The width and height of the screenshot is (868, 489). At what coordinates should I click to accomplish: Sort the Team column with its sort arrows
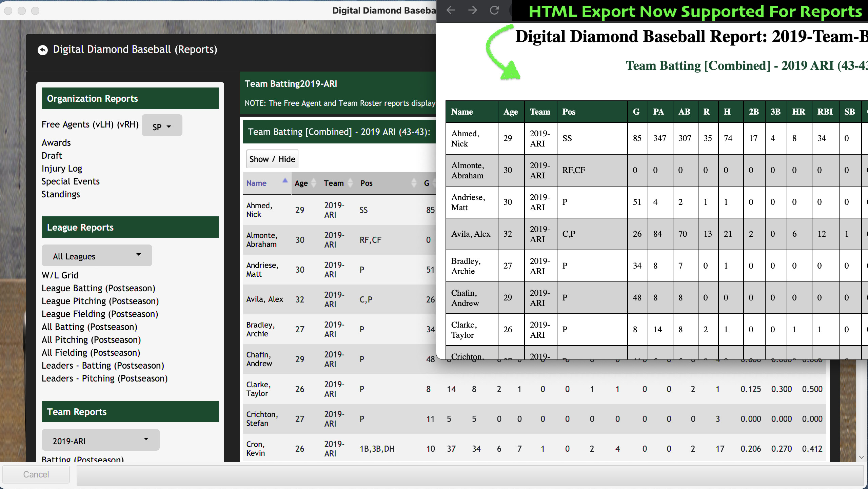(349, 183)
